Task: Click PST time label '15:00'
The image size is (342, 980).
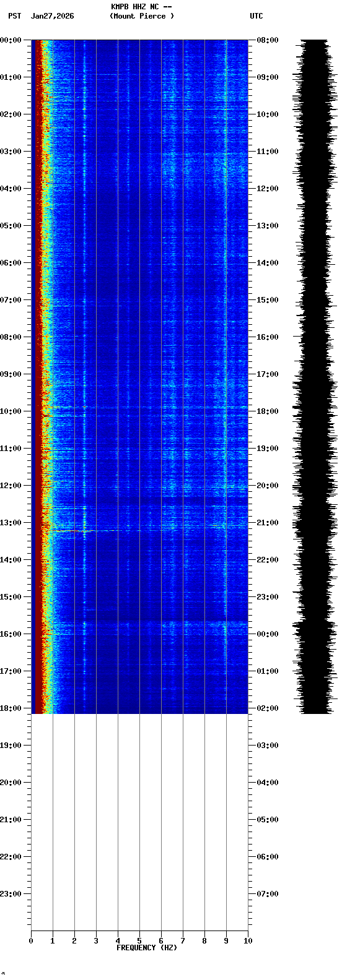Action: 11,597
